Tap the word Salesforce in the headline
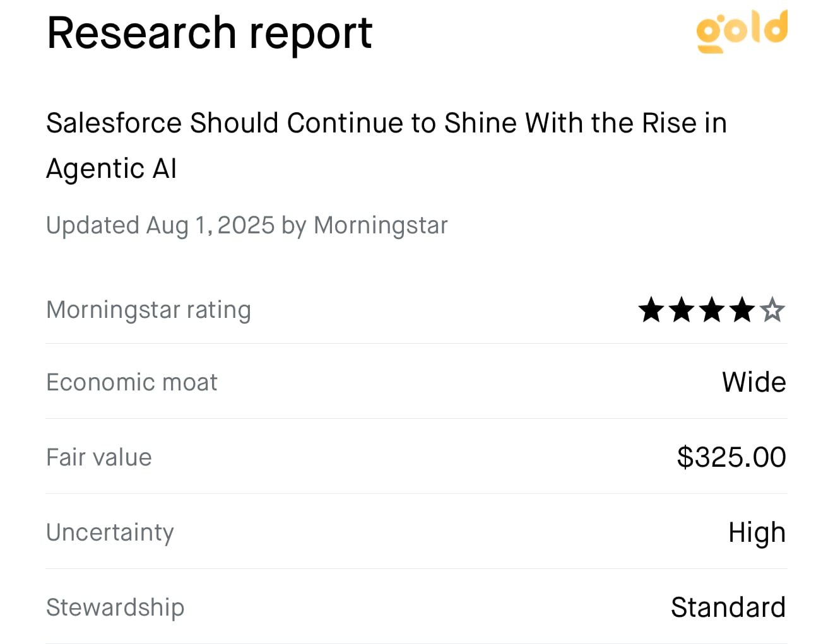This screenshot has width=833, height=644. tap(114, 123)
